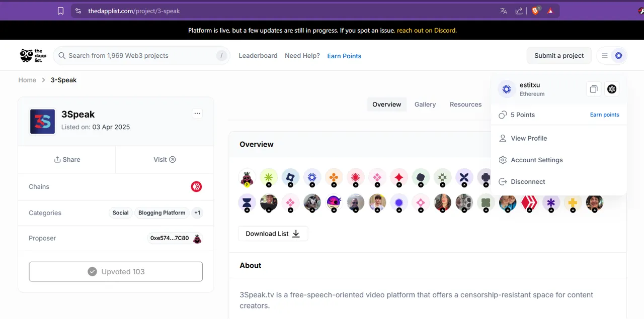Image resolution: width=644 pixels, height=319 pixels.
Task: Click the orange clover upvoter avatar
Action: point(334,177)
